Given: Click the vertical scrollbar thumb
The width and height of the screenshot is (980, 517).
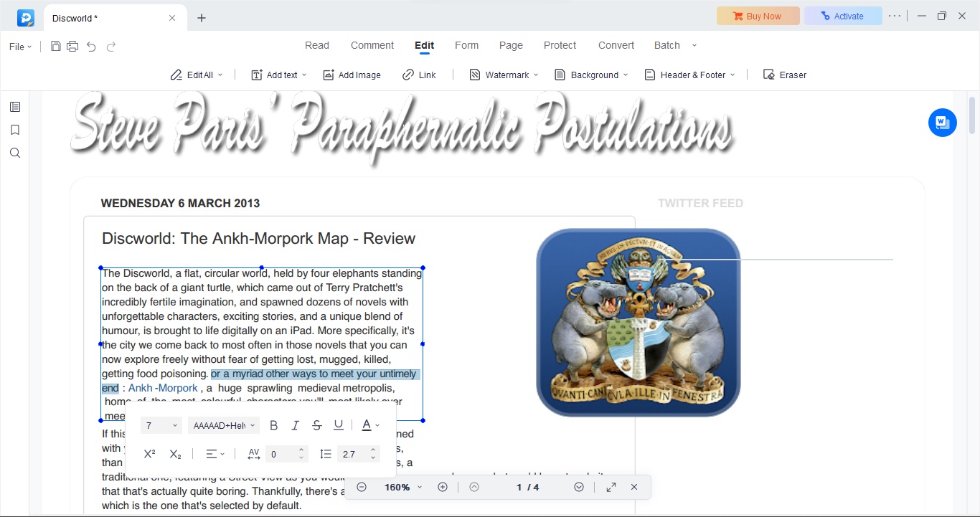Looking at the screenshot, I should click(973, 115).
